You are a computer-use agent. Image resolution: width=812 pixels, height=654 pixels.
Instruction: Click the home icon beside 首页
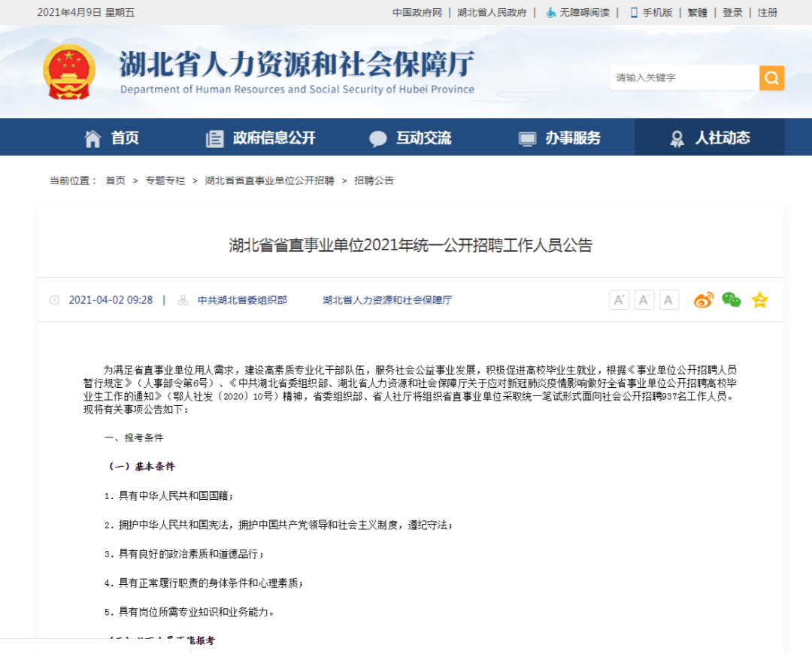coord(92,138)
